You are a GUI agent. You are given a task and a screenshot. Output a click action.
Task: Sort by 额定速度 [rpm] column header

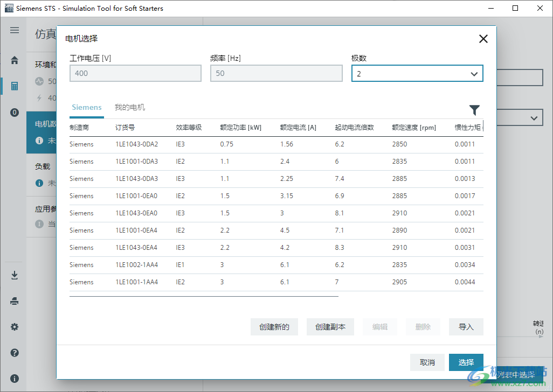pos(414,128)
